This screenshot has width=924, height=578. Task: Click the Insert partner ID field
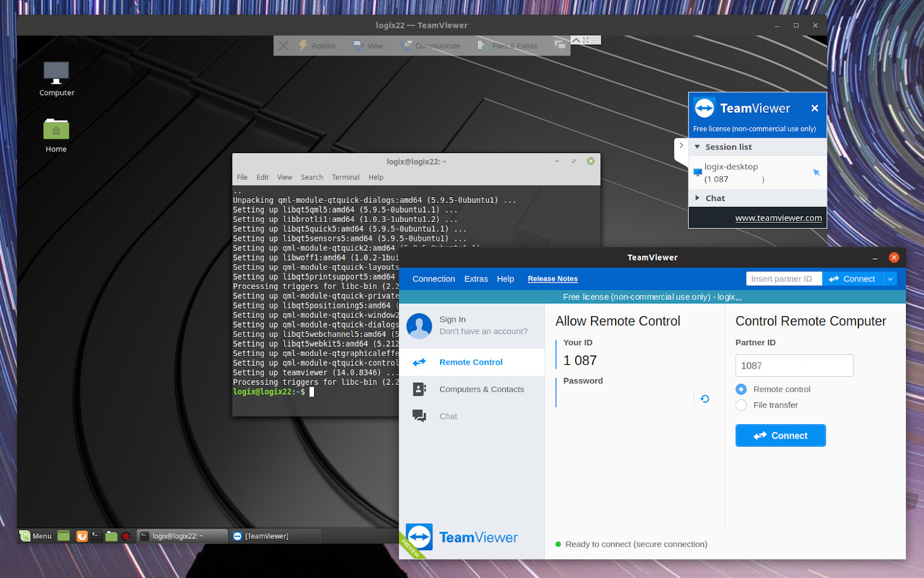[x=784, y=279]
